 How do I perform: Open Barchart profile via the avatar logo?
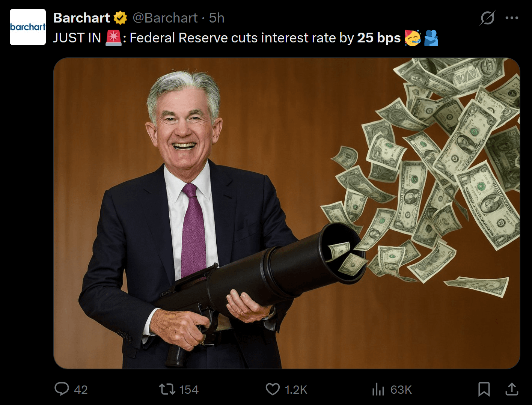click(x=28, y=27)
